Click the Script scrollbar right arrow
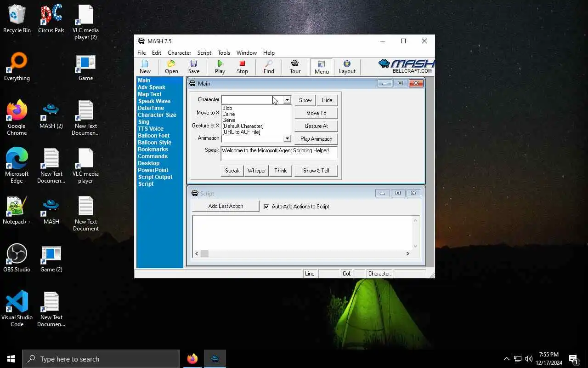Viewport: 588px width, 368px height. tap(407, 253)
